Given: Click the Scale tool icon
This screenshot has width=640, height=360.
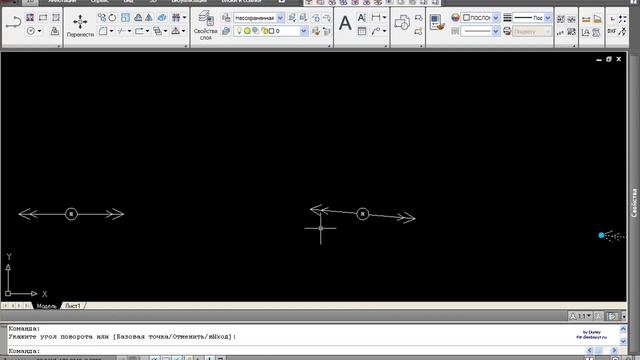Looking at the screenshot, I should 125,18.
